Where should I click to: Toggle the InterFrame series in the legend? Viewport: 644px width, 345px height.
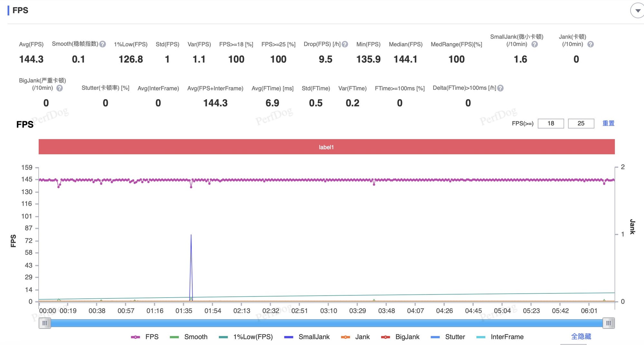click(500, 337)
